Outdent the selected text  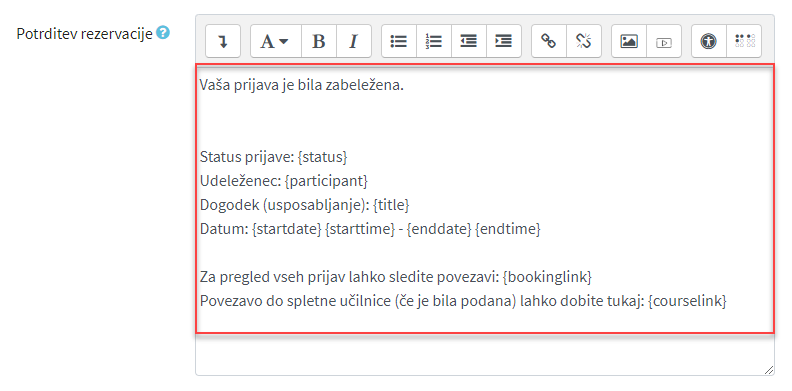tap(469, 41)
